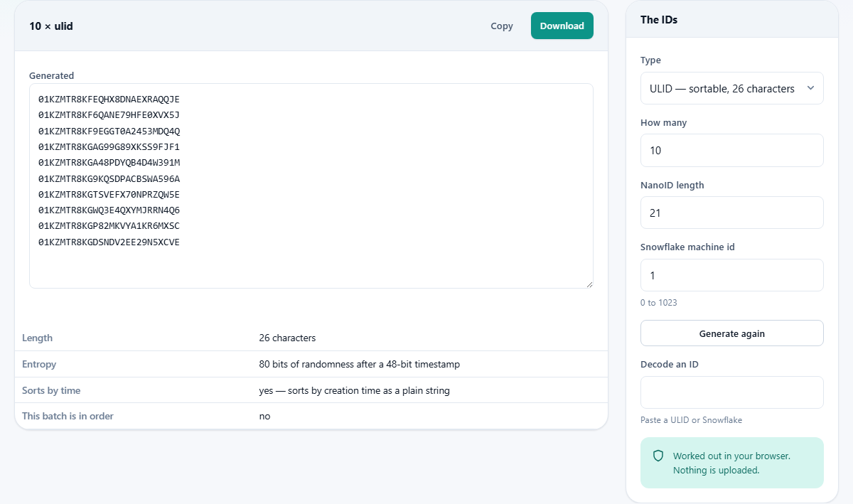The image size is (853, 504).
Task: Click ULID ending in E29N5XCVE
Action: (109, 242)
